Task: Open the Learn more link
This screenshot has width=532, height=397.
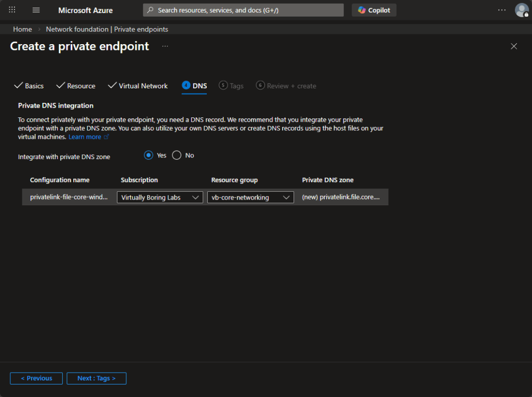Action: pyautogui.click(x=88, y=137)
